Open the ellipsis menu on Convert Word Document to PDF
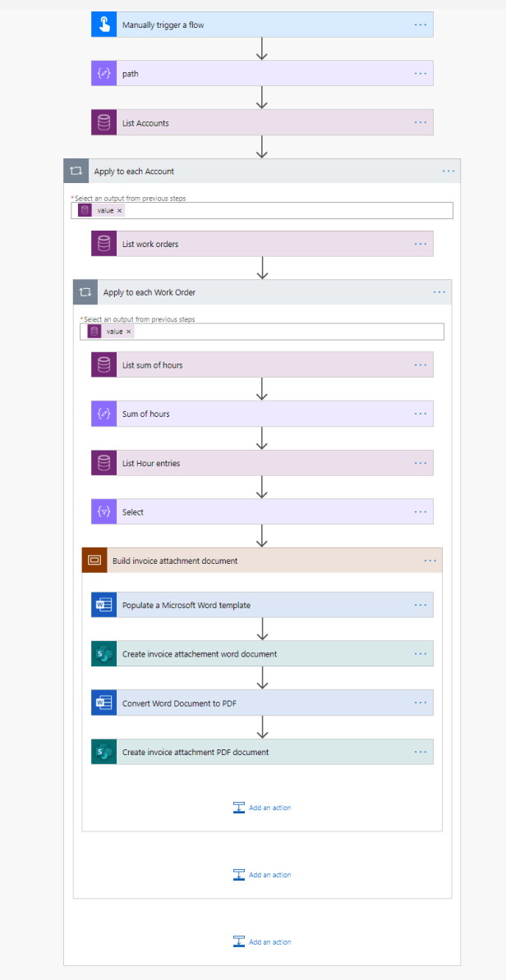 [x=421, y=703]
